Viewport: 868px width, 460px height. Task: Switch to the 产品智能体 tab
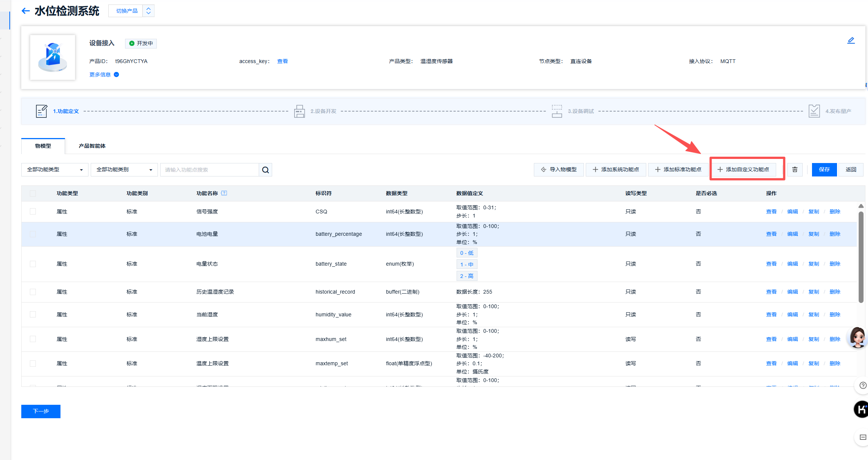[92, 146]
